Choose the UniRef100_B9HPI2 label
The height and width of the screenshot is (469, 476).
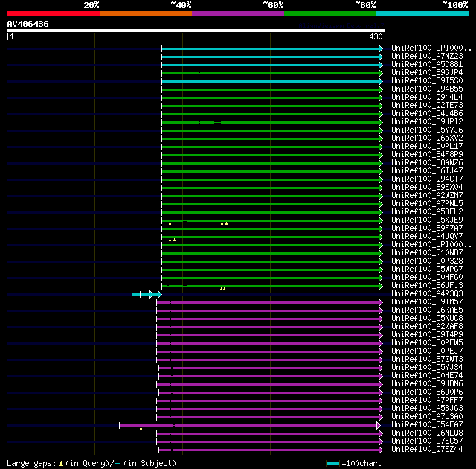coord(427,122)
